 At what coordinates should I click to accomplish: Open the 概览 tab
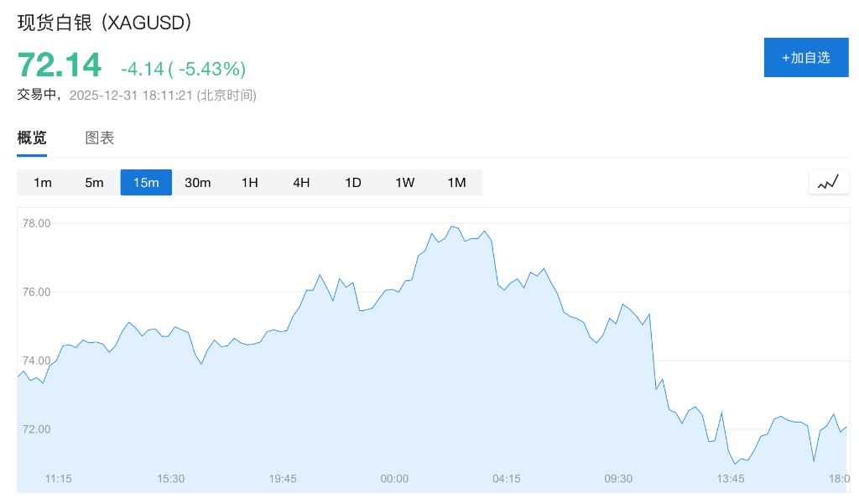pos(32,138)
